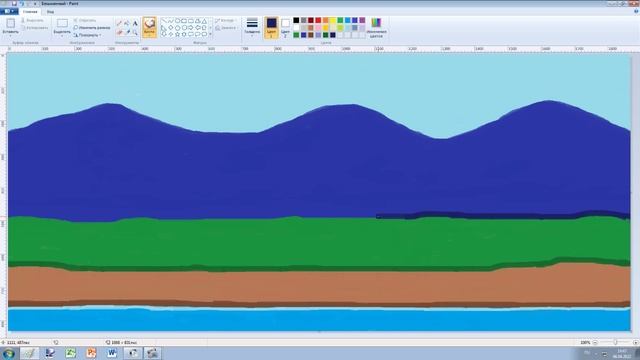Click the zoom slider handle in status bar
Screen dimensions: 640x360
[615, 342]
